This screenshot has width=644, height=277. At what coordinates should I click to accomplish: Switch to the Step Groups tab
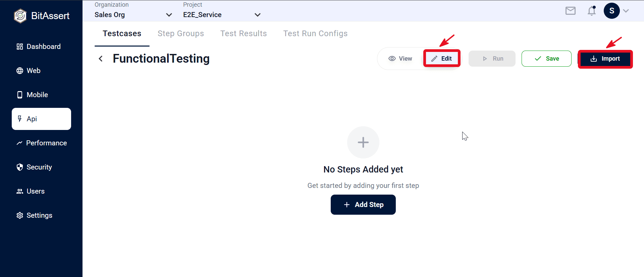click(x=181, y=33)
